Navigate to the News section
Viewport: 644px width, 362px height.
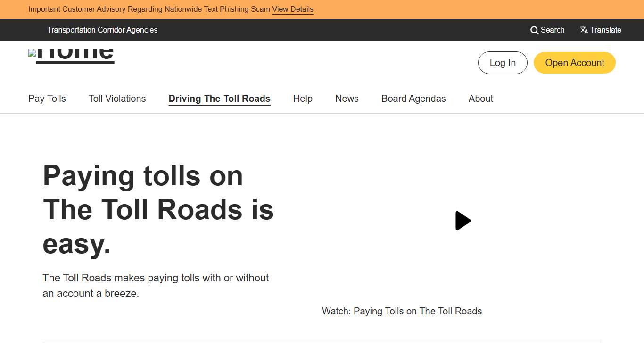pos(347,99)
